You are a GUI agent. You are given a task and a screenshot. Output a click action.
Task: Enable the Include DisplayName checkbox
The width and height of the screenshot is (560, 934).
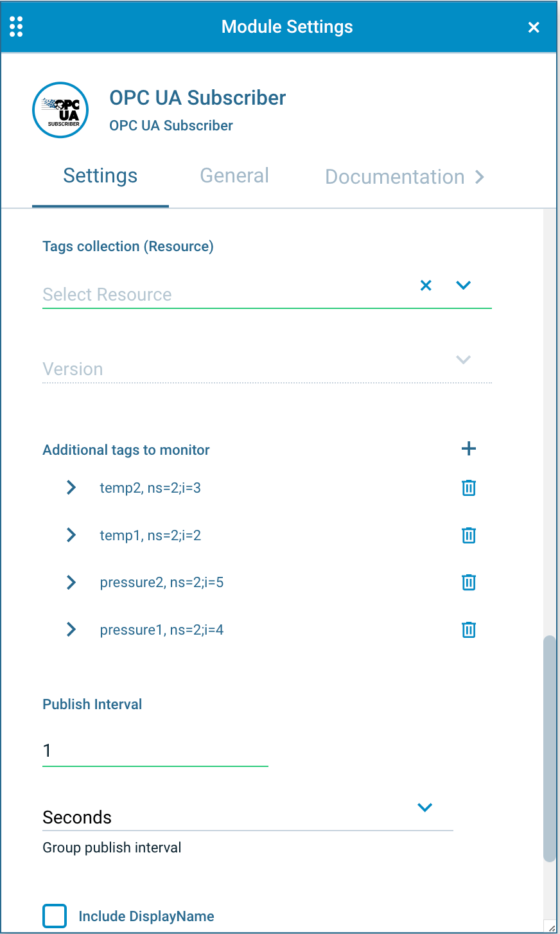point(55,916)
